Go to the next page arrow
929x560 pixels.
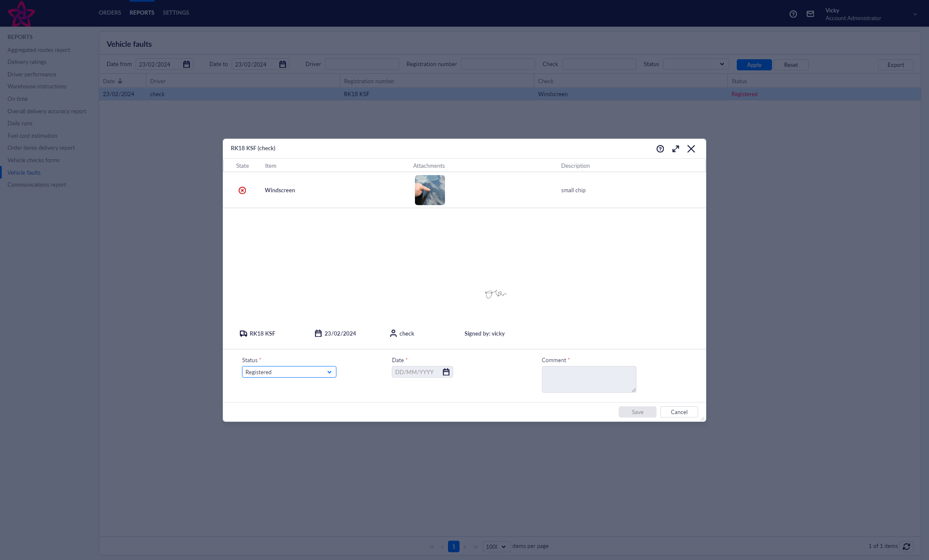tap(465, 547)
